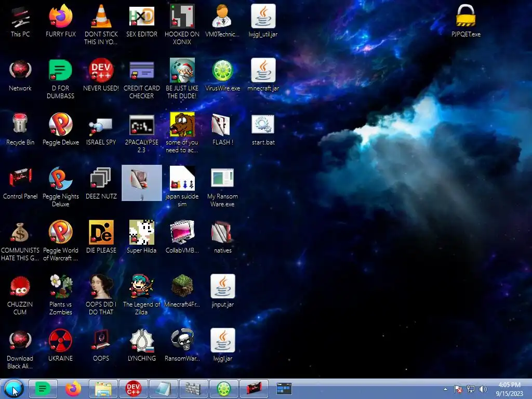Image resolution: width=532 pixels, height=399 pixels.
Task: Click the Network desktop icon
Action: (x=20, y=75)
